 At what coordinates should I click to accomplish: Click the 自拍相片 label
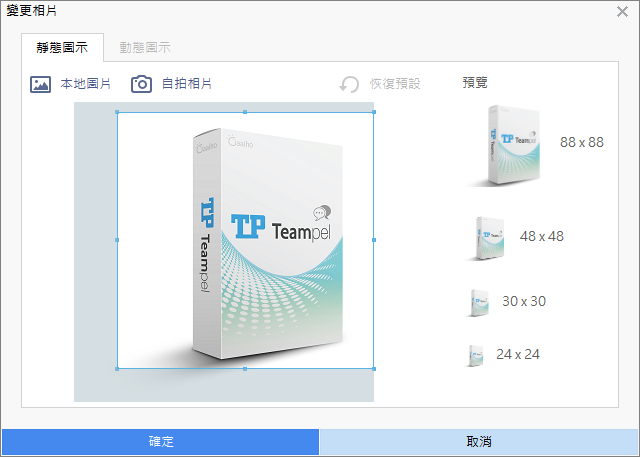pyautogui.click(x=187, y=84)
